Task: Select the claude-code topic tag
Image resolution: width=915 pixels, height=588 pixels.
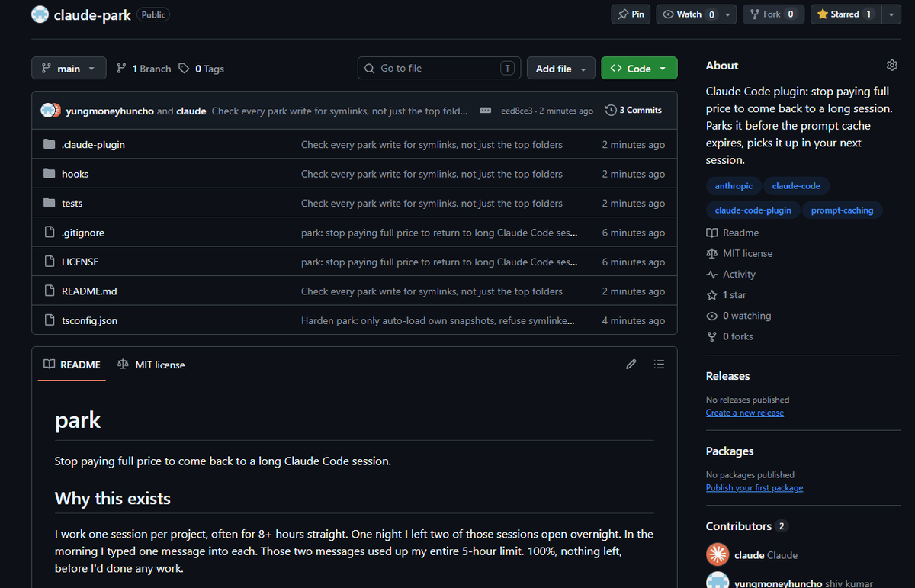Action: click(x=796, y=186)
